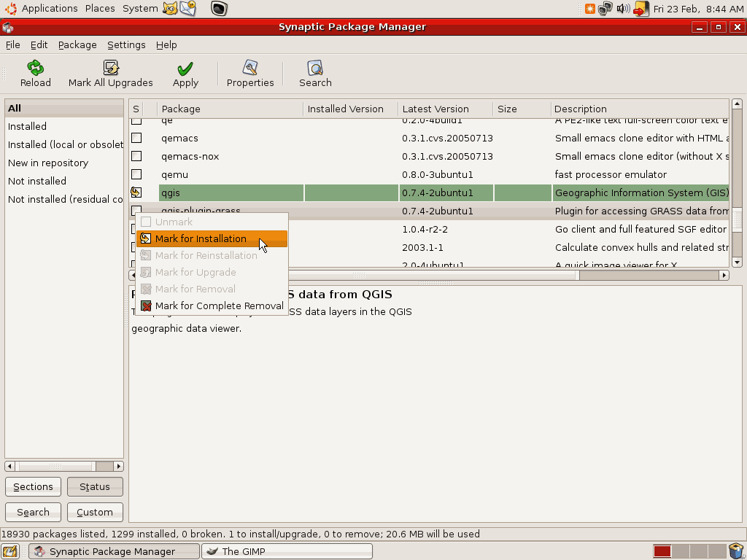Choose Mark for Installation in context menu

click(x=212, y=238)
